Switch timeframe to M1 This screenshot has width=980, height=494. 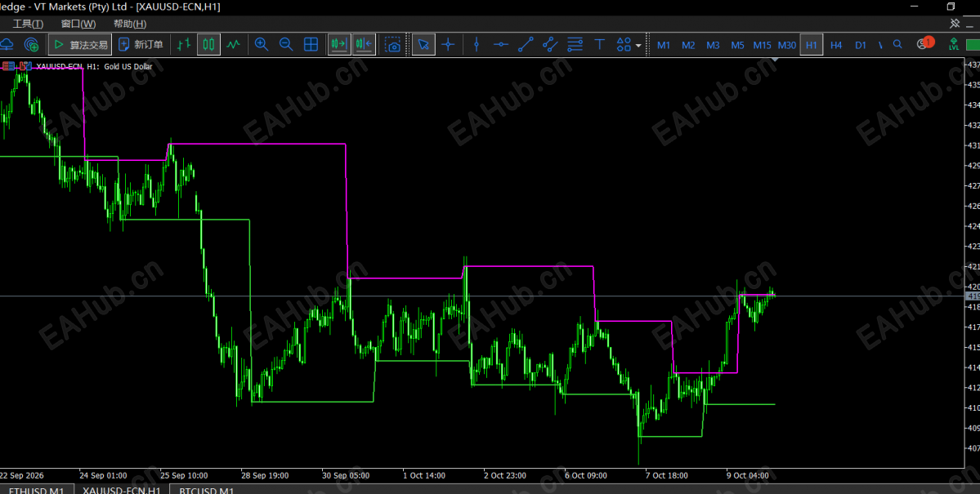click(x=664, y=45)
